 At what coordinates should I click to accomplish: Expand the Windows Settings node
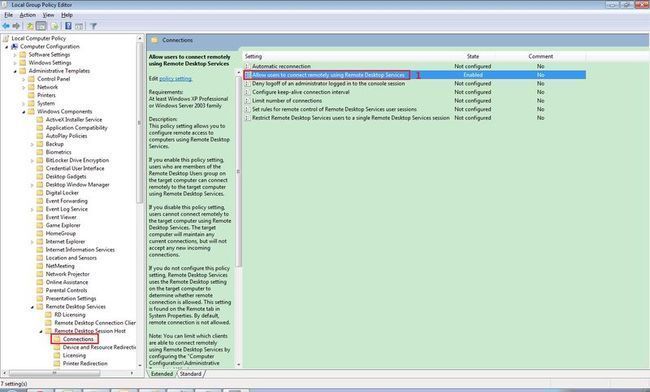point(15,63)
